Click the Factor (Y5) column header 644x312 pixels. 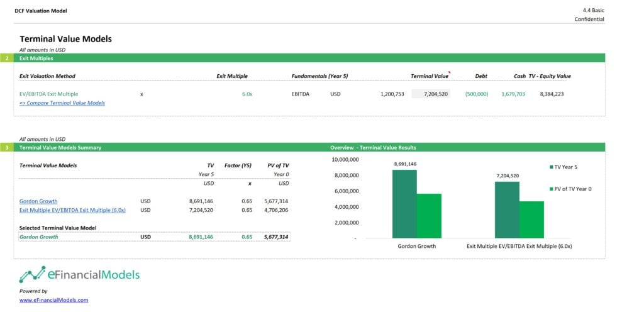tap(238, 165)
